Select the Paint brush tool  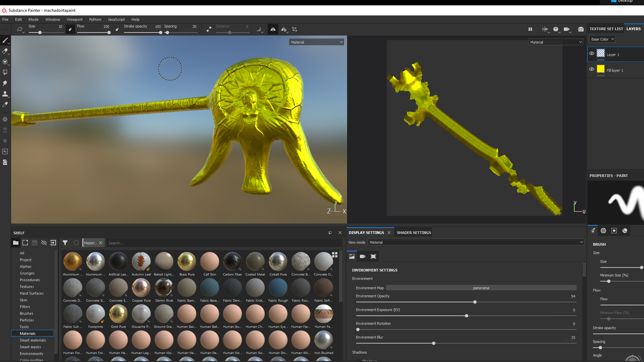(5, 41)
